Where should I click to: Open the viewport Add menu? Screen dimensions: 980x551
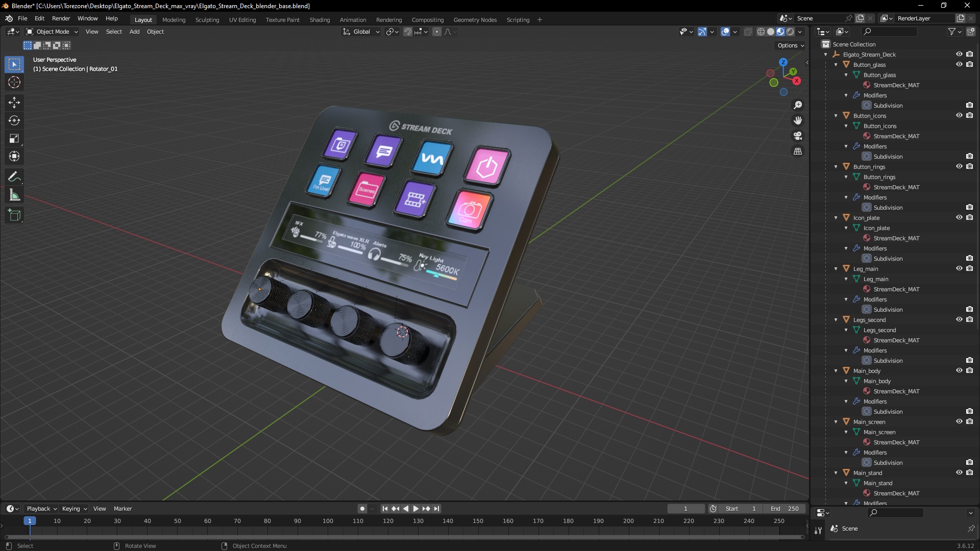pyautogui.click(x=134, y=32)
